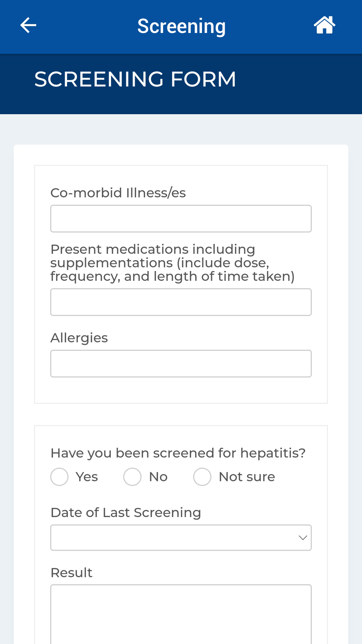The height and width of the screenshot is (644, 362).
Task: Select the Allergies input field
Action: click(x=181, y=364)
